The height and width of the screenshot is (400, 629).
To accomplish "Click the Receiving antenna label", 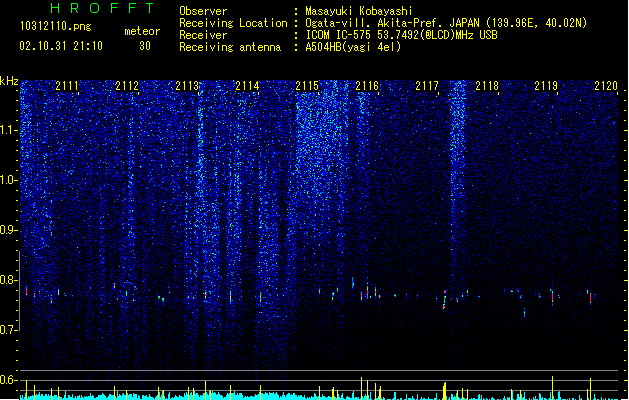I will click(230, 47).
